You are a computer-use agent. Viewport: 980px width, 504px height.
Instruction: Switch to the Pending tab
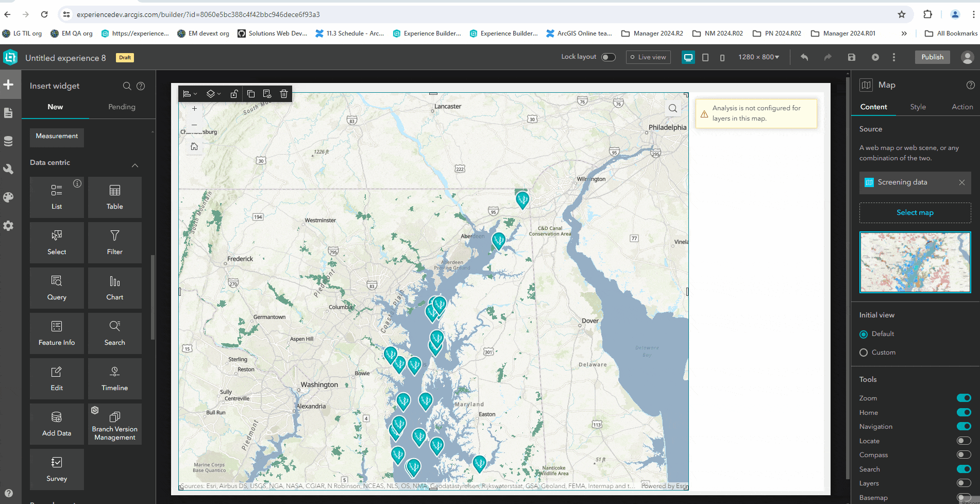[122, 107]
